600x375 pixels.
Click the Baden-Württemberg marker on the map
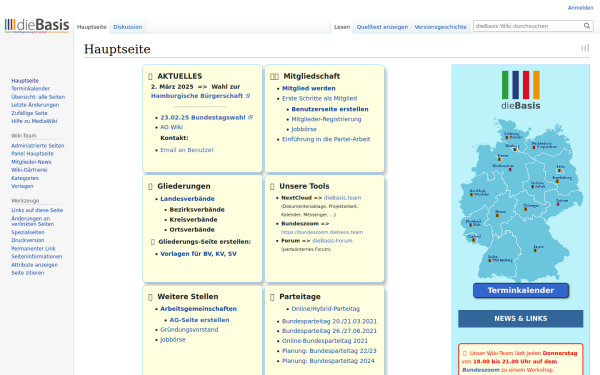(490, 260)
